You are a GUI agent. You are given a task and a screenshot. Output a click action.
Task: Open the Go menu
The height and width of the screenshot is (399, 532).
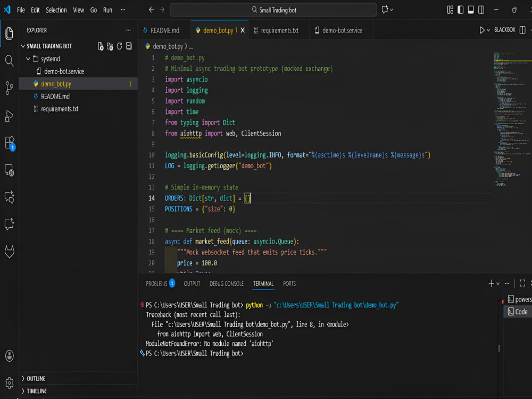click(x=94, y=10)
